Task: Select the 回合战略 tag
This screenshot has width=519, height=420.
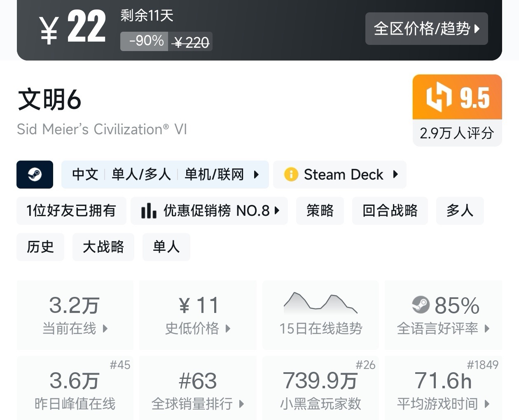Action: [390, 211]
